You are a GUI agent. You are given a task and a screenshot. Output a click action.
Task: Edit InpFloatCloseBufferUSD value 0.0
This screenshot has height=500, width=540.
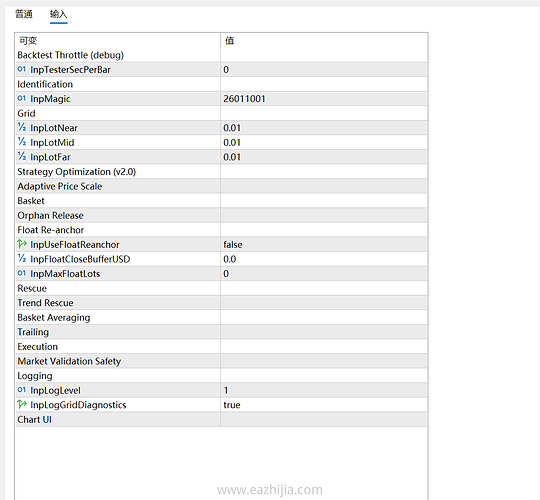[x=324, y=259]
